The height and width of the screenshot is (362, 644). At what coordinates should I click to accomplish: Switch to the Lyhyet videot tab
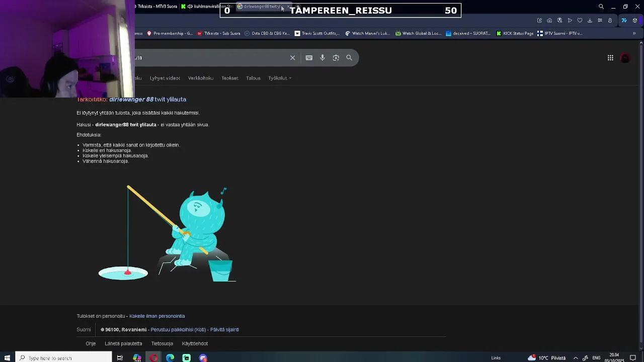coord(165,78)
